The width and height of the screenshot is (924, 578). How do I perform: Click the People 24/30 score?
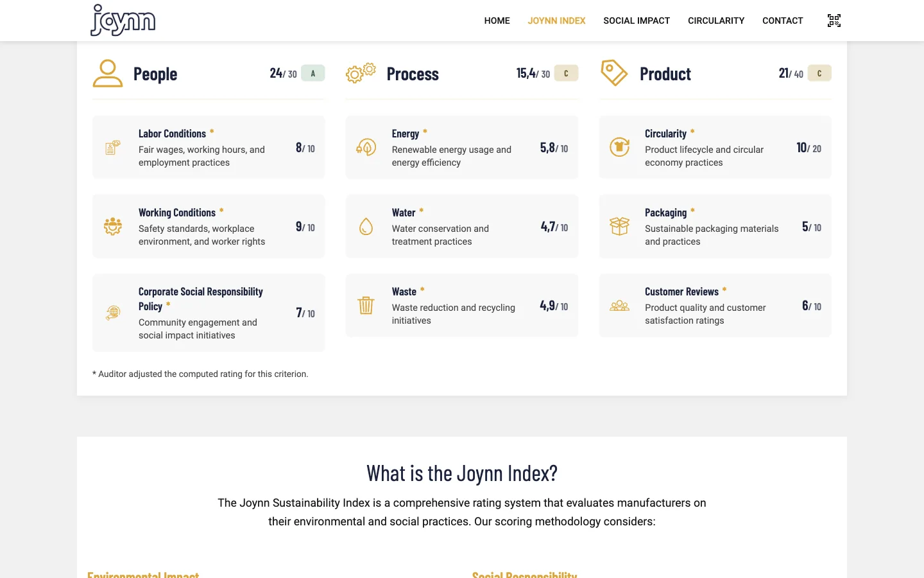283,73
